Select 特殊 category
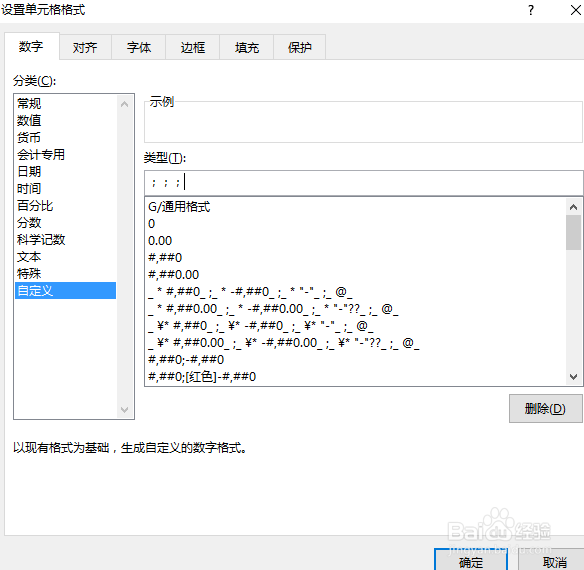This screenshot has height=570, width=584. pos(66,273)
